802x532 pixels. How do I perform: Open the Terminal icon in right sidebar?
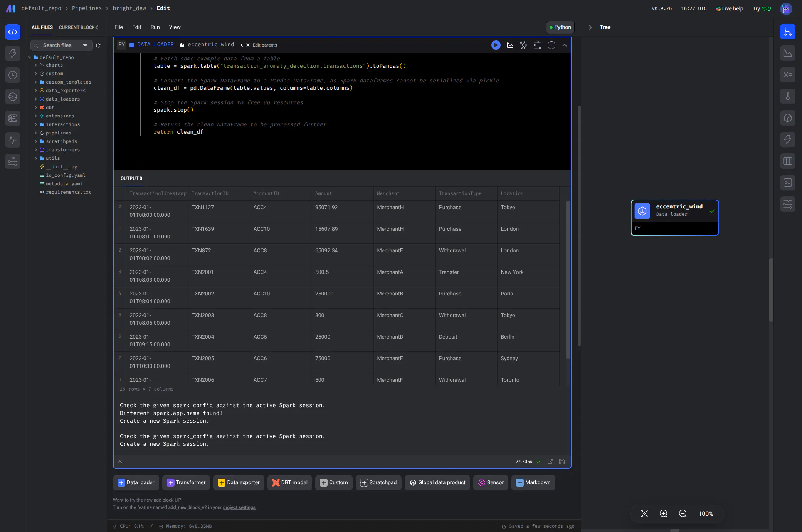(x=787, y=183)
